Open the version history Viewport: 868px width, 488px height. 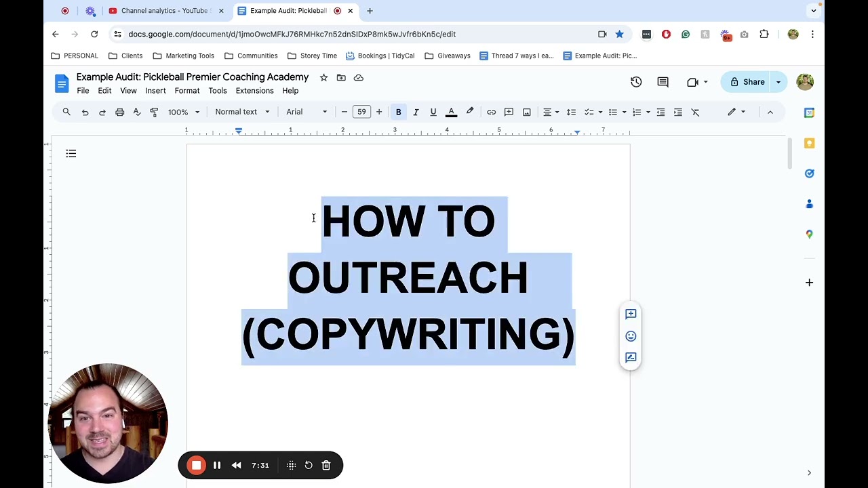click(x=636, y=82)
